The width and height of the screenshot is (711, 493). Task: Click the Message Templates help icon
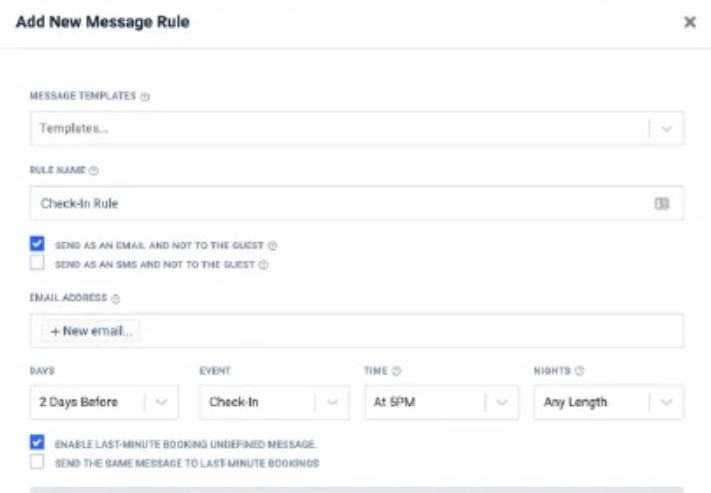tap(145, 97)
